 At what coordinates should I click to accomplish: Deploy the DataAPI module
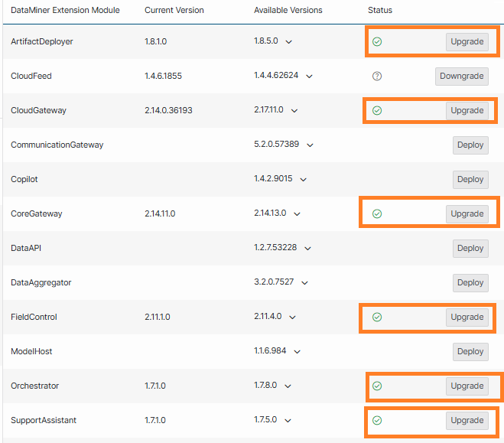[470, 248]
